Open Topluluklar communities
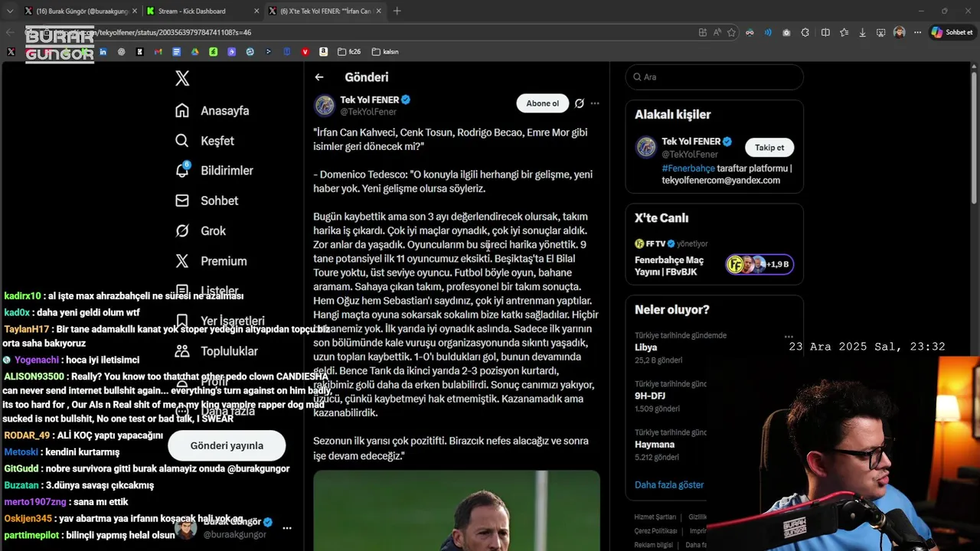The image size is (980, 551). click(x=217, y=351)
